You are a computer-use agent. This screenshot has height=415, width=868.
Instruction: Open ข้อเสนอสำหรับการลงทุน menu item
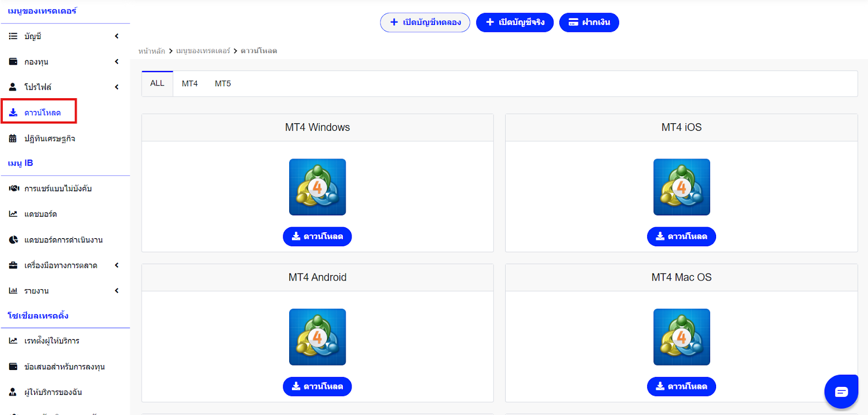(x=65, y=367)
